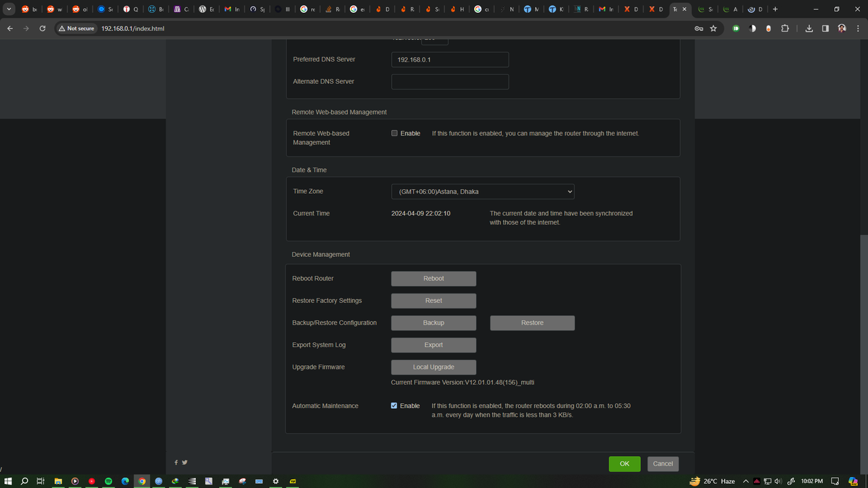
Task: Enable Remote Web-based Management checkbox
Action: pyautogui.click(x=394, y=134)
